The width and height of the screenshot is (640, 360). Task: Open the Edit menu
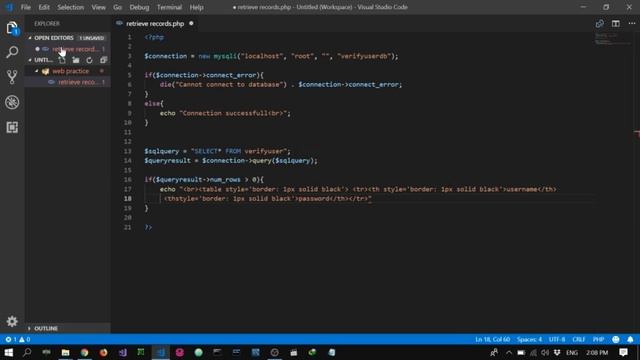tap(44, 7)
